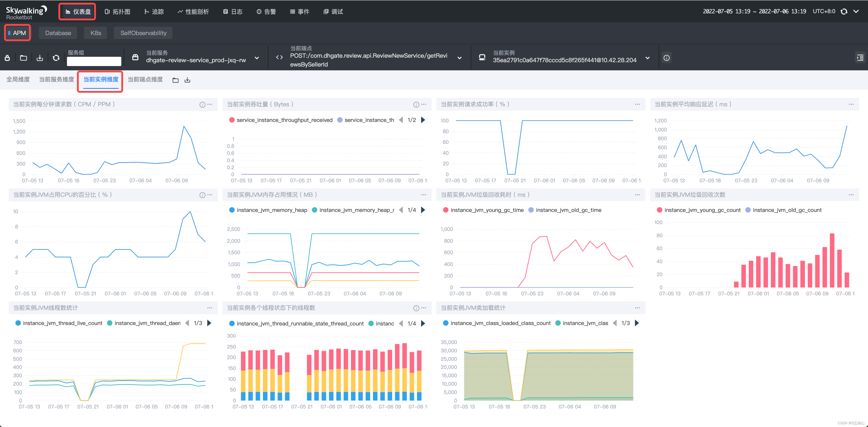This screenshot has height=427, width=868.
Task: Select the 当前实例维度 tab
Action: (x=101, y=79)
